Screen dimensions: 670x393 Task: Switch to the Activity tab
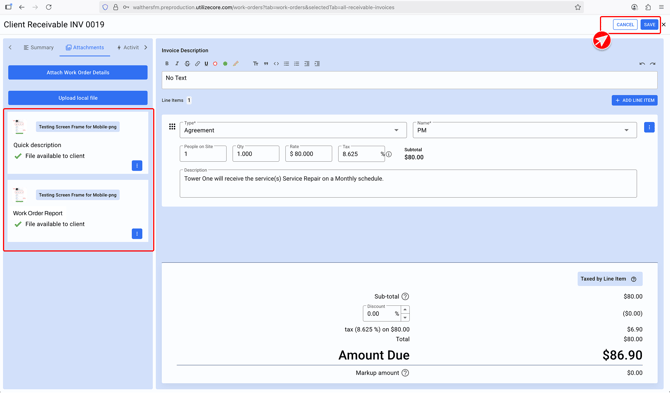click(128, 47)
